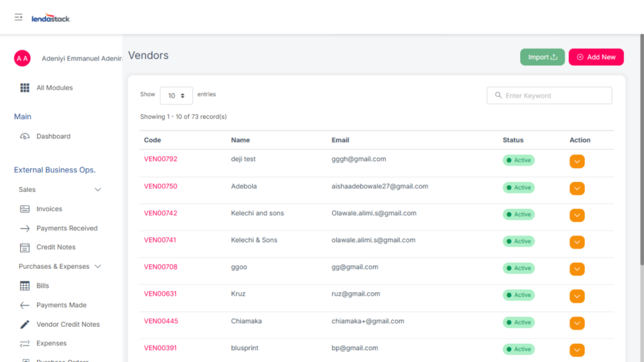Open action dropdown for Kruz vendor
The height and width of the screenshot is (362, 644).
point(577,296)
